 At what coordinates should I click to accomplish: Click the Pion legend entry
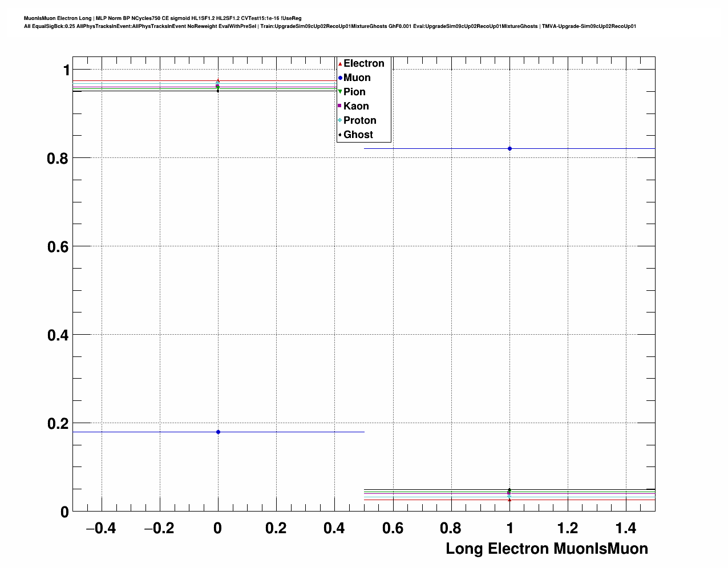click(x=352, y=92)
